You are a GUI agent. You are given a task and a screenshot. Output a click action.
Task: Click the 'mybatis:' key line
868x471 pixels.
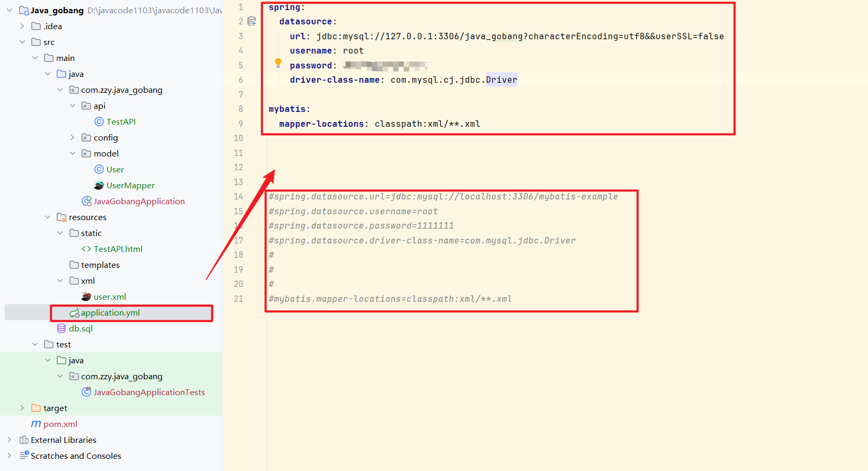[289, 109]
